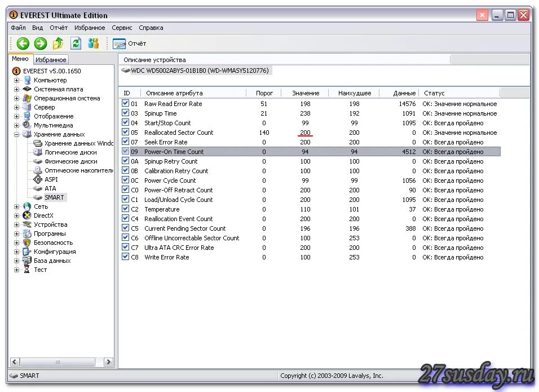The height and width of the screenshot is (392, 539).
Task: Select the Мультимедиа tree icon
Action: point(27,125)
